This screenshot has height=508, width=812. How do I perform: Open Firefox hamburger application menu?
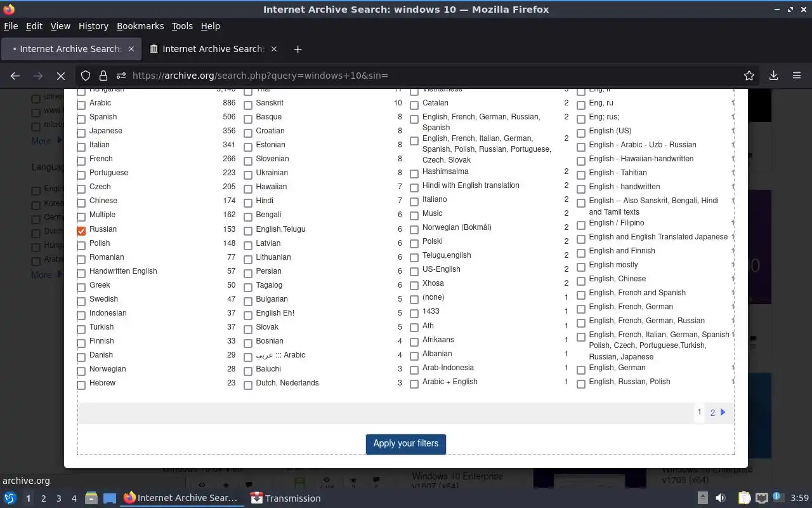pyautogui.click(x=797, y=76)
